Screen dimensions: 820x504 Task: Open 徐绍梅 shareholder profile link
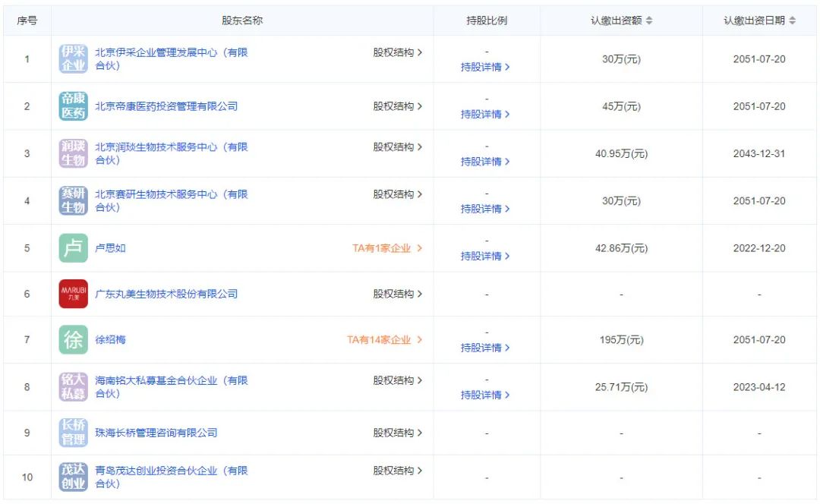pos(110,340)
